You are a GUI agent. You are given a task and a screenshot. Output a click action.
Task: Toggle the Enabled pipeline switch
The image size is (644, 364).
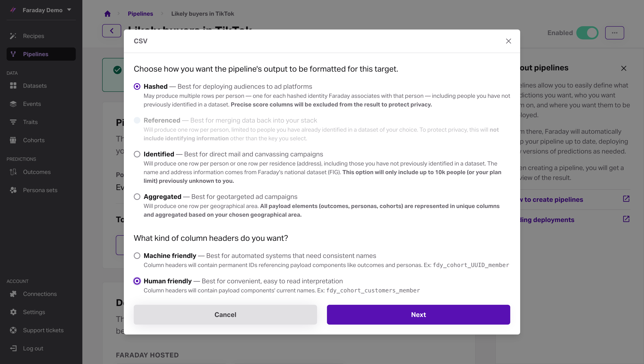pos(587,33)
